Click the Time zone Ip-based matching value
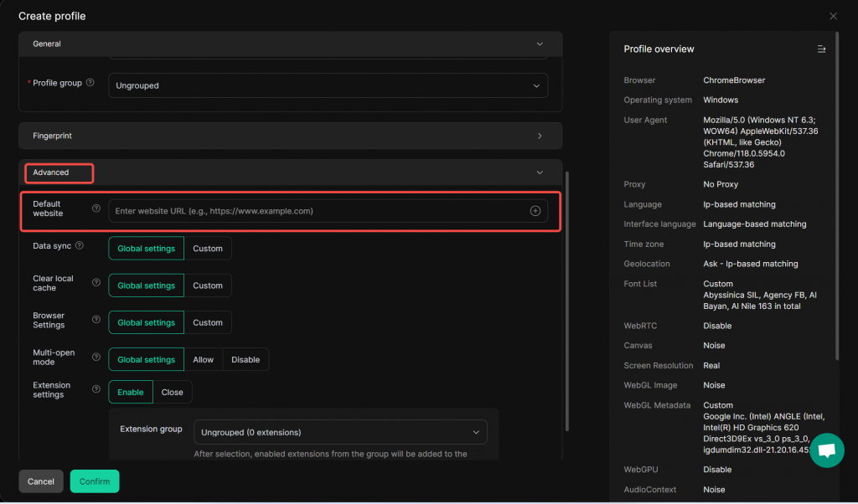Screen dimensions: 858x504 [739, 244]
